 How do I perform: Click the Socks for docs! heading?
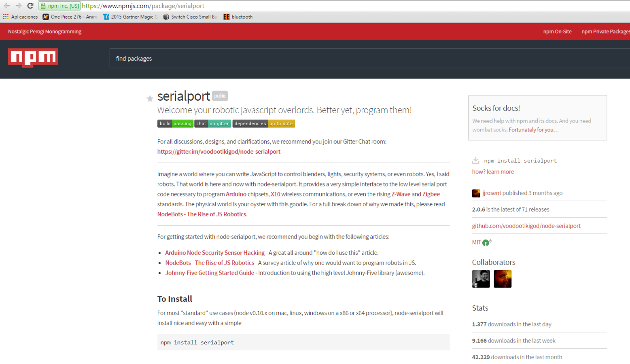click(496, 108)
